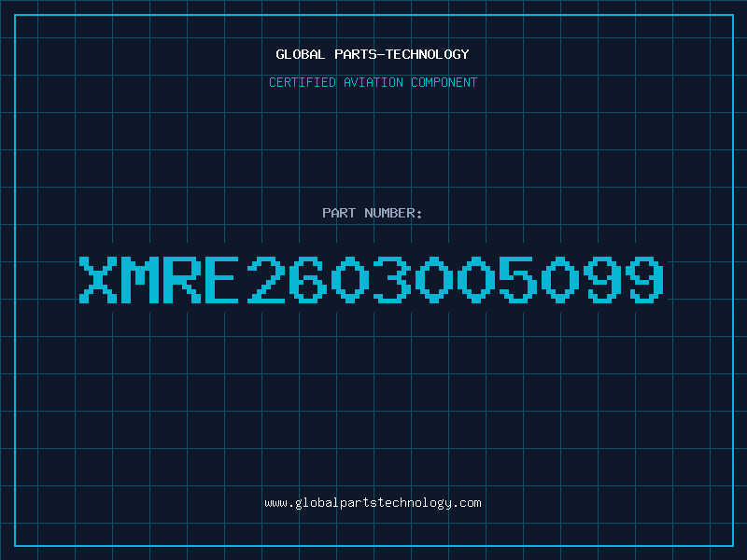Click the digit 6 in the part number
This screenshot has height=560, width=747.
click(x=308, y=279)
